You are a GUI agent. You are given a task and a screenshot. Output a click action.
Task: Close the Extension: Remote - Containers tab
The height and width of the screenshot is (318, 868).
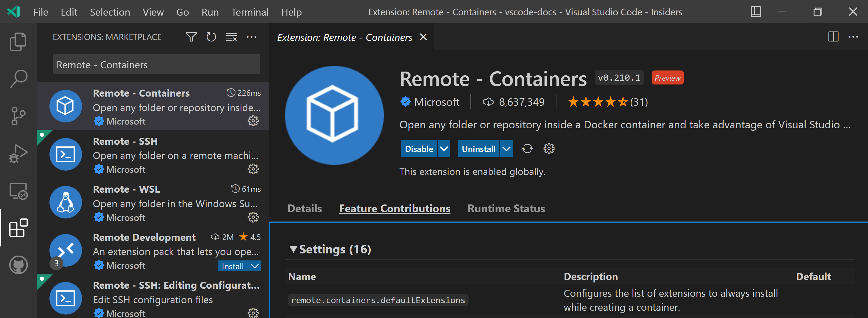424,37
